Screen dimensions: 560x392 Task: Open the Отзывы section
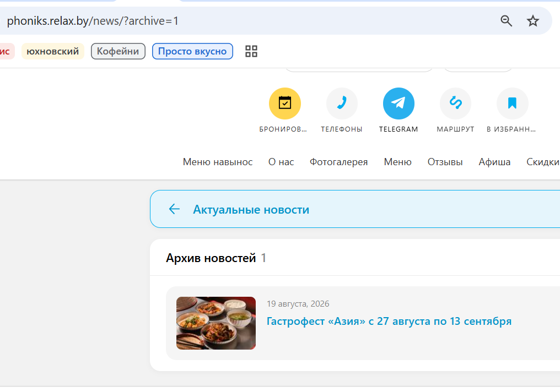tap(445, 162)
